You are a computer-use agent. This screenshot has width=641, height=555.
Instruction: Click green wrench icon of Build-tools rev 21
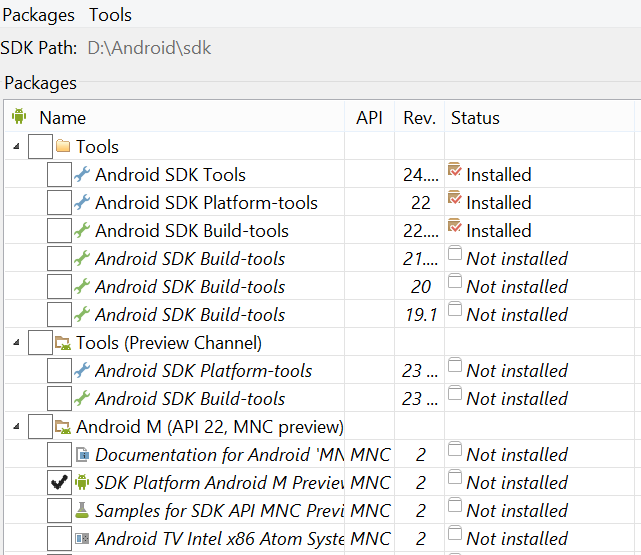(82, 258)
